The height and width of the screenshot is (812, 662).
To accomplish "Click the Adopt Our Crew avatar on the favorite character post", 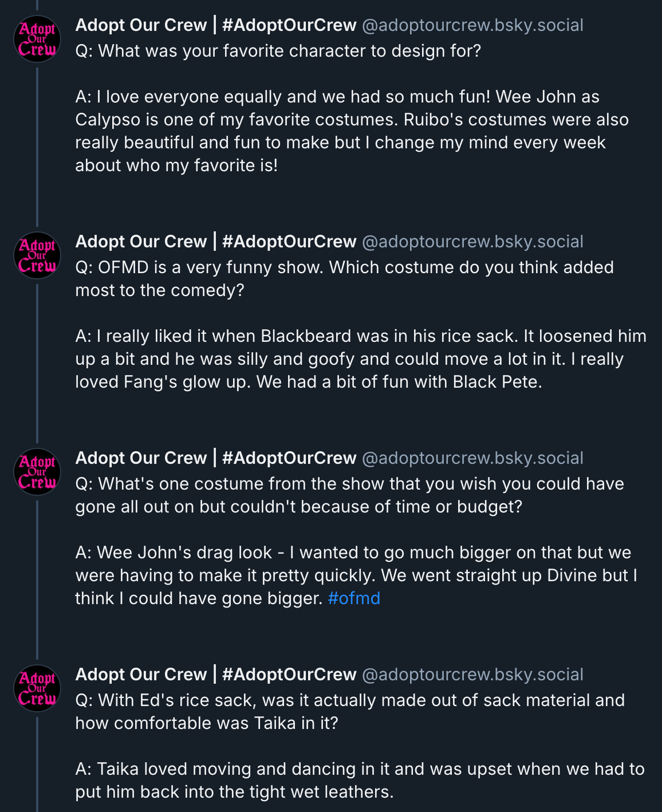I will pyautogui.click(x=37, y=38).
